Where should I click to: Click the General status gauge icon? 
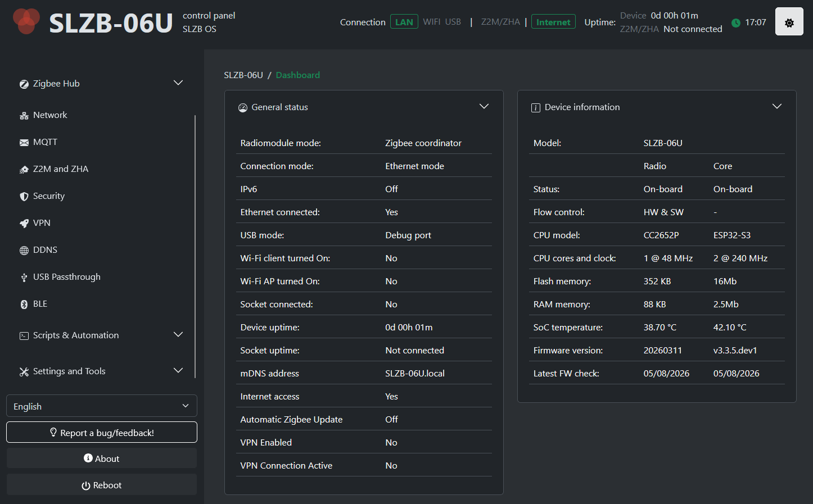[243, 108]
